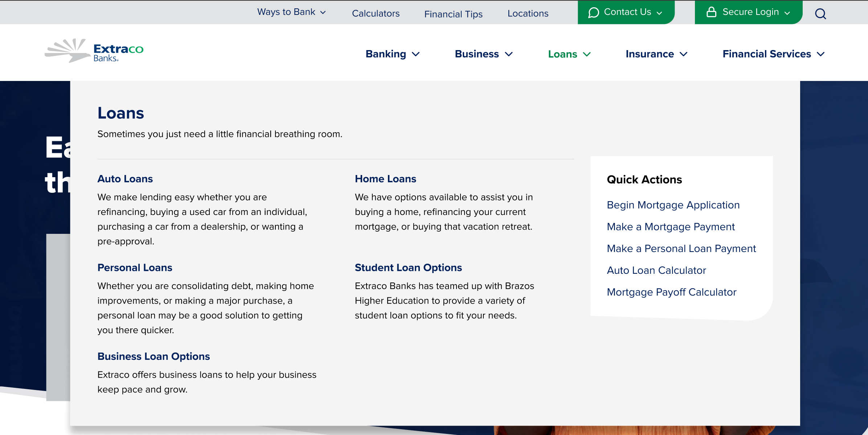Viewport: 868px width, 435px height.
Task: Open the Personal Loans link
Action: pyautogui.click(x=135, y=268)
